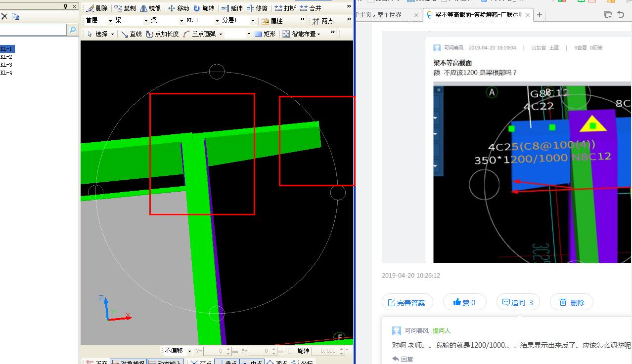
Task: Pin the left component list panel
Action: coord(66,6)
